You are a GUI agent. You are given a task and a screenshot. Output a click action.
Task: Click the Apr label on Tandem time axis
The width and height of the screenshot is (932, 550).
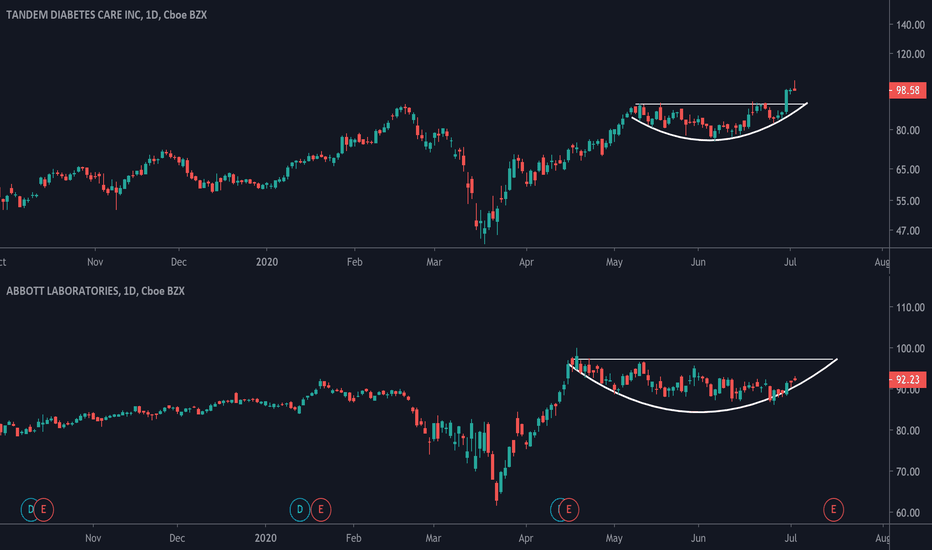(526, 262)
